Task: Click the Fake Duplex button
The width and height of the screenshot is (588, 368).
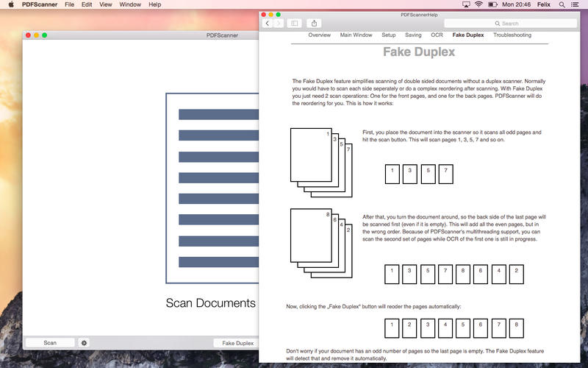Action: (237, 343)
